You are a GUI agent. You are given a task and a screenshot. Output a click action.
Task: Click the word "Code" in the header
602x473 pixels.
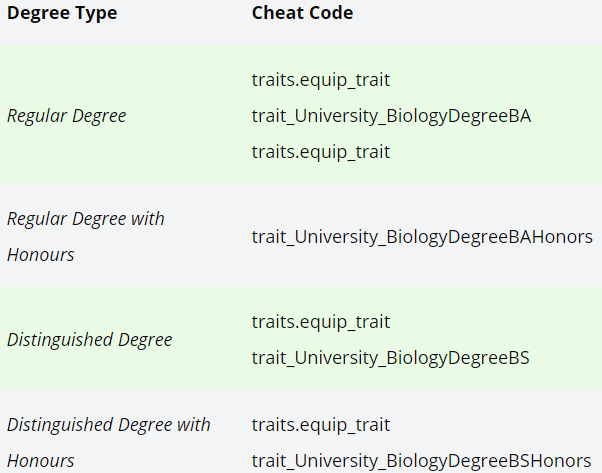[331, 13]
